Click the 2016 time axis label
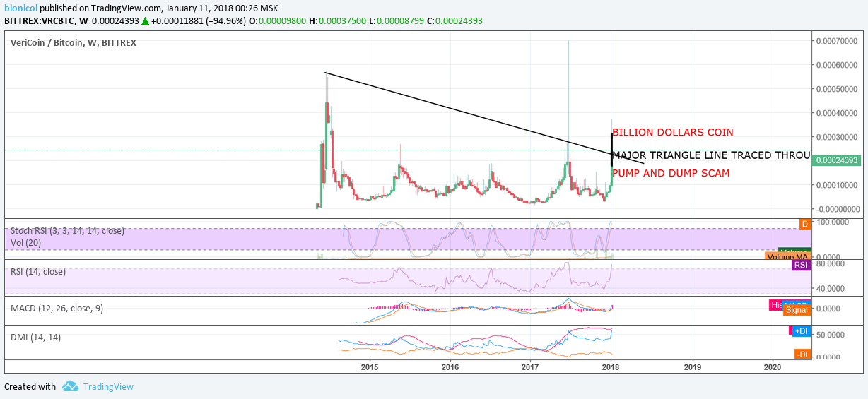The image size is (868, 399). coord(450,367)
